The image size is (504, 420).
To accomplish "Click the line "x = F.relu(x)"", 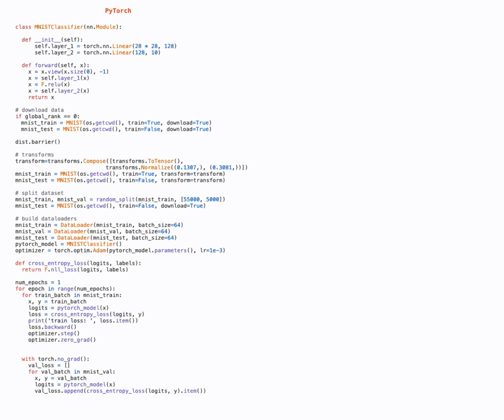I will pyautogui.click(x=49, y=85).
